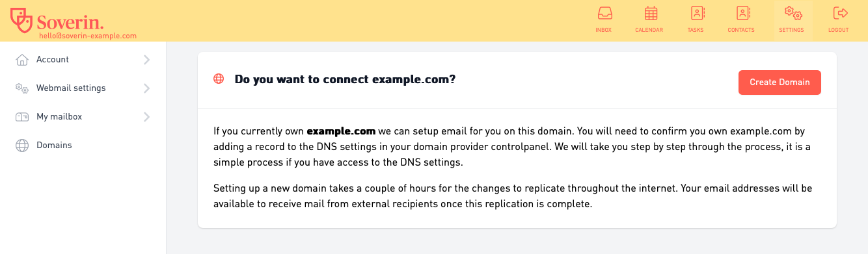
Task: Open the Inbox tray icon
Action: (x=604, y=13)
